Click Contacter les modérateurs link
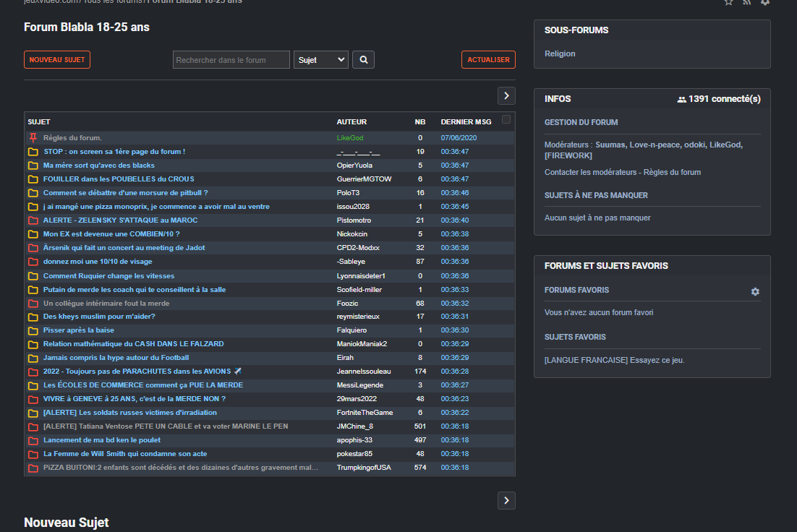The image size is (797, 532). 591,172
